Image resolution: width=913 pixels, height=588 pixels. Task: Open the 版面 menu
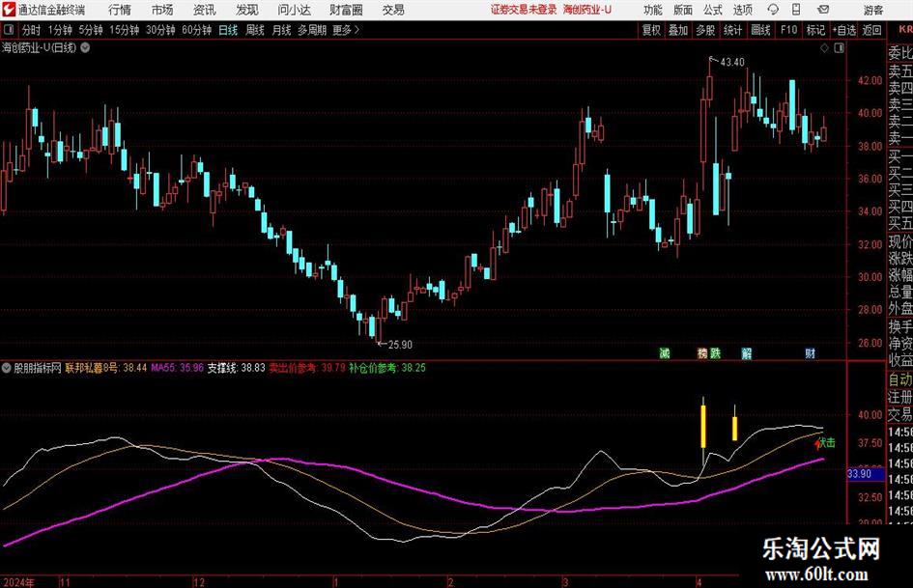(x=682, y=10)
